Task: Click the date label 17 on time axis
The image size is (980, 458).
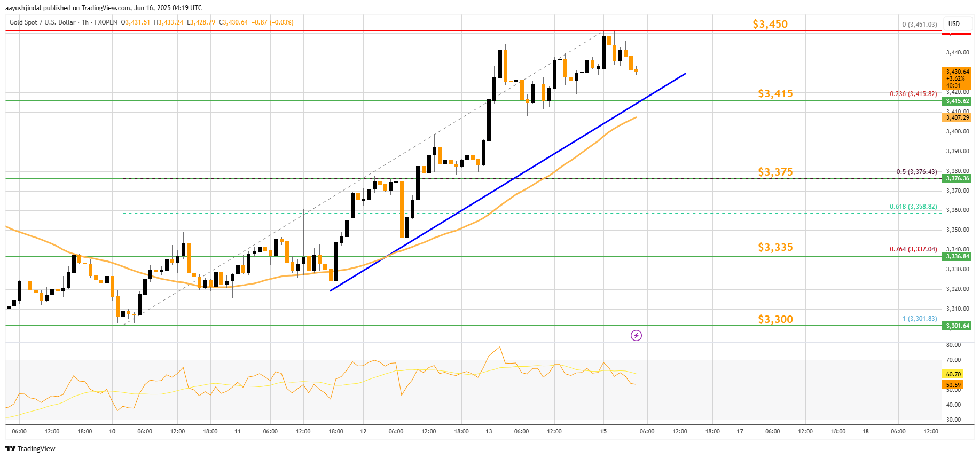Action: point(740,431)
